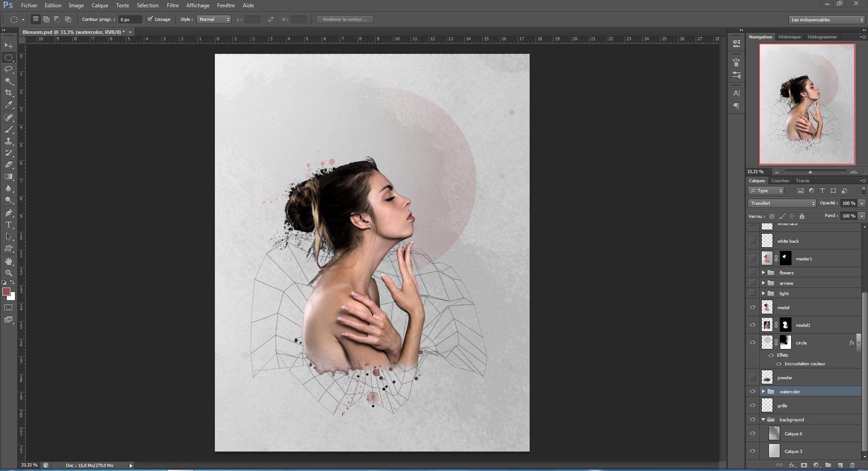The image size is (868, 471).
Task: Click the Améliorer le contour button
Action: 345,19
